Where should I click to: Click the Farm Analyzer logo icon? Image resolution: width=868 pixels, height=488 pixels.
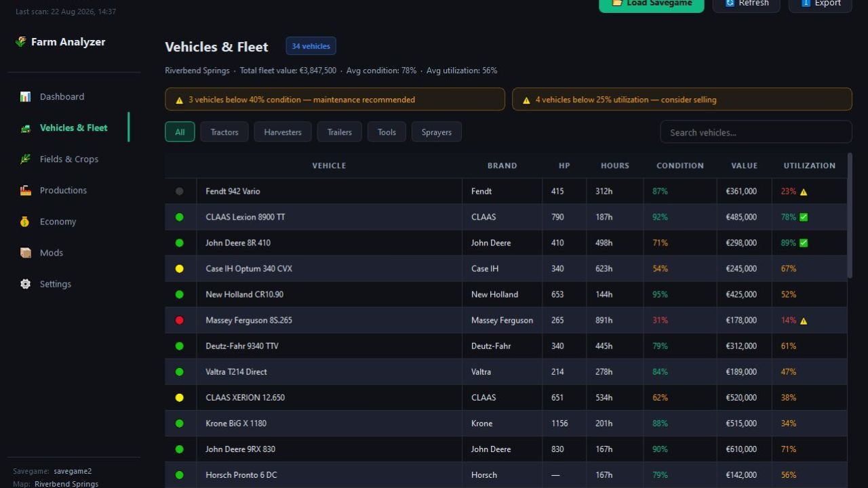tap(20, 42)
